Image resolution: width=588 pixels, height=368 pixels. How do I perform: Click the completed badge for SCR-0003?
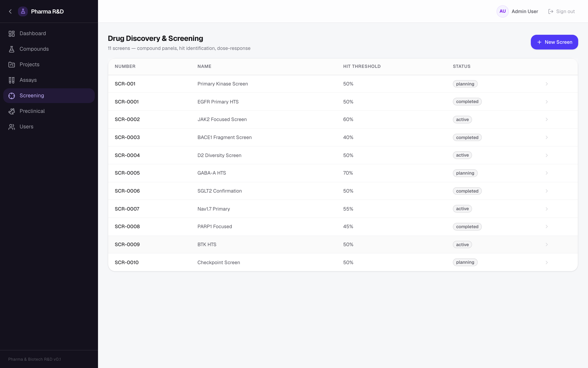tap(467, 138)
